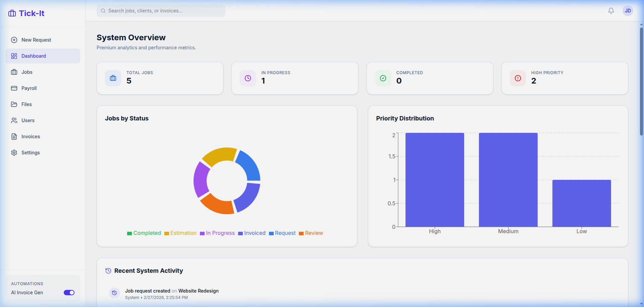Open the New Request menu entry

[36, 40]
